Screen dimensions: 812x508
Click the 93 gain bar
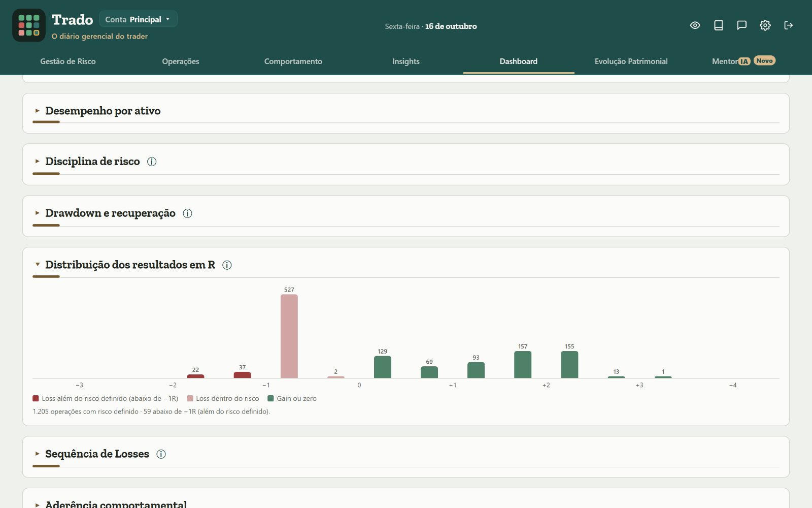[x=476, y=370]
